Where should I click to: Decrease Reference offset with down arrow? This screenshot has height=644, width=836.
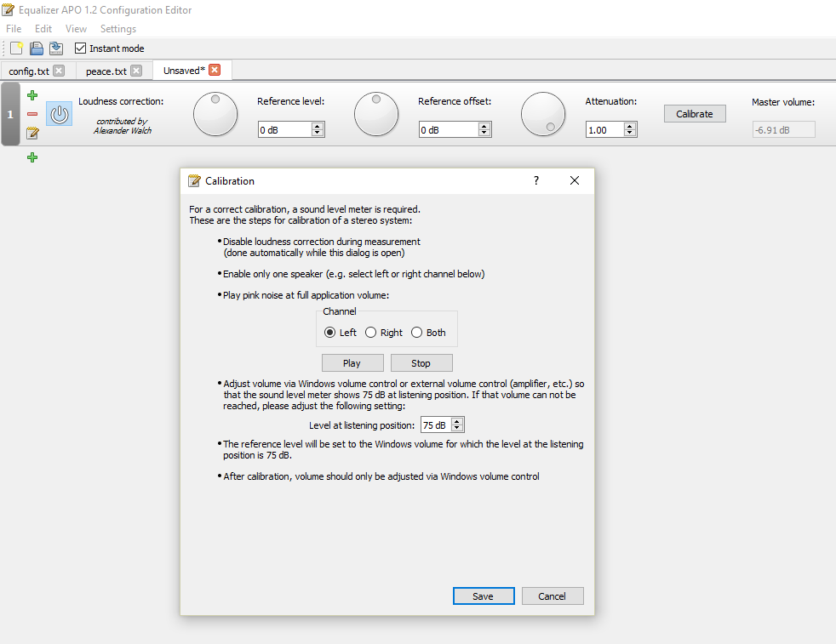[484, 133]
